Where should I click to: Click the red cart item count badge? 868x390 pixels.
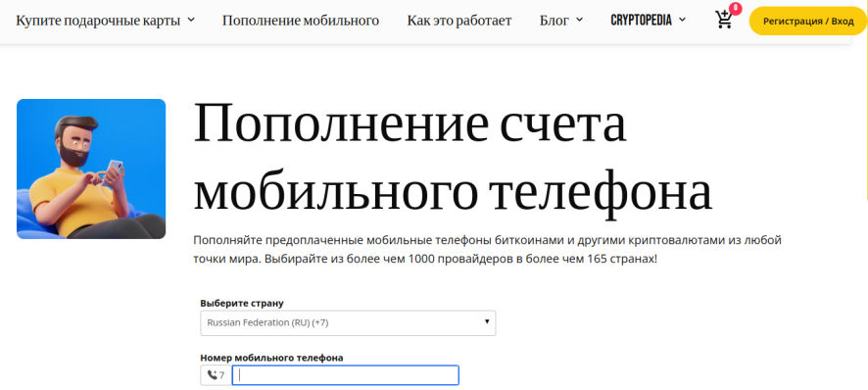click(x=735, y=8)
